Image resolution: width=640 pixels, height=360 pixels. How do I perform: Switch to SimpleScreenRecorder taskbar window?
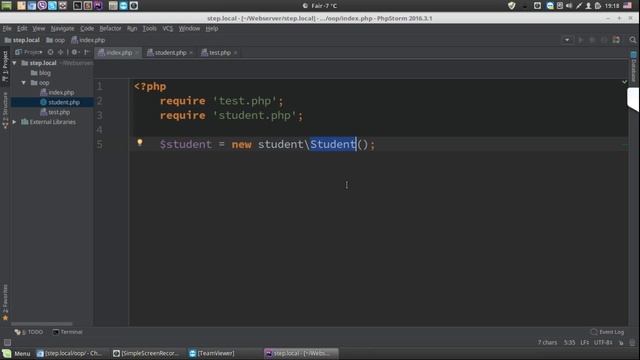point(146,353)
